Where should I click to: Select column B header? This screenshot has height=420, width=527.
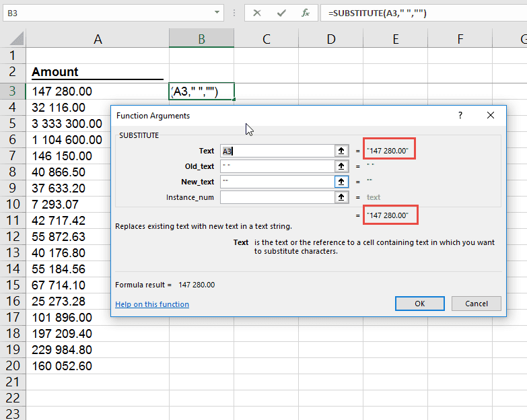pyautogui.click(x=201, y=39)
